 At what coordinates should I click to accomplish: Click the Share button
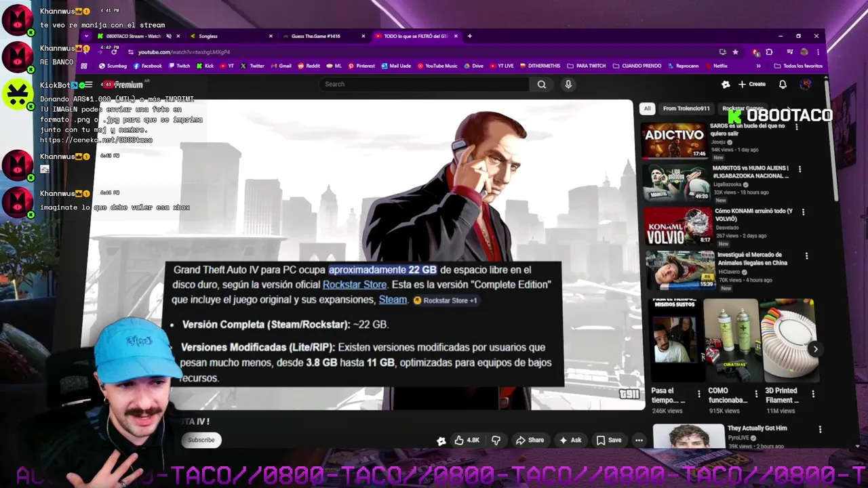(530, 440)
